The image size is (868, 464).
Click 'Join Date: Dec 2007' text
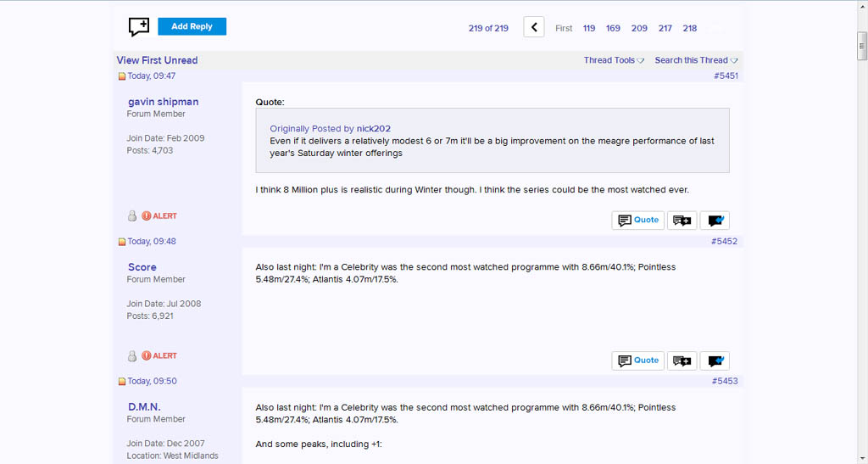[165, 444]
